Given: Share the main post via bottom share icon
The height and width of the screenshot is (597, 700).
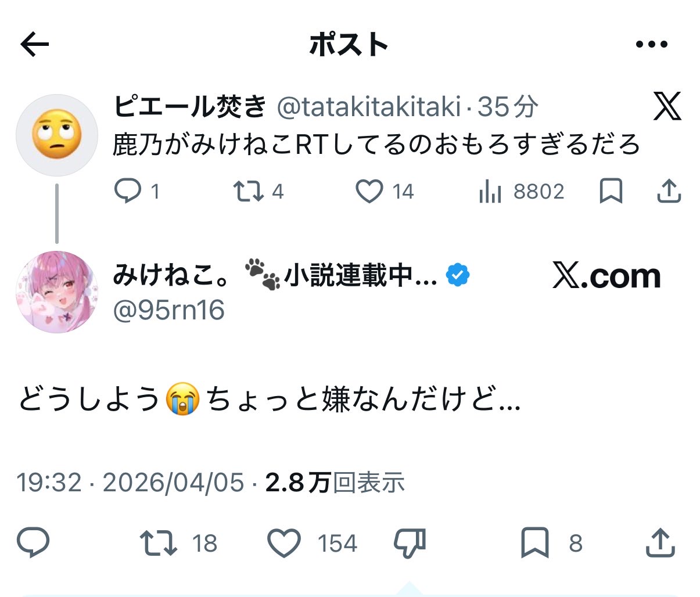Looking at the screenshot, I should [x=660, y=543].
